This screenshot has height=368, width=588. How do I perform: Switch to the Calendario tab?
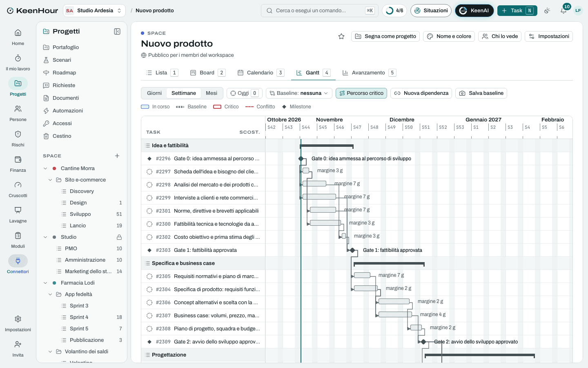(261, 73)
